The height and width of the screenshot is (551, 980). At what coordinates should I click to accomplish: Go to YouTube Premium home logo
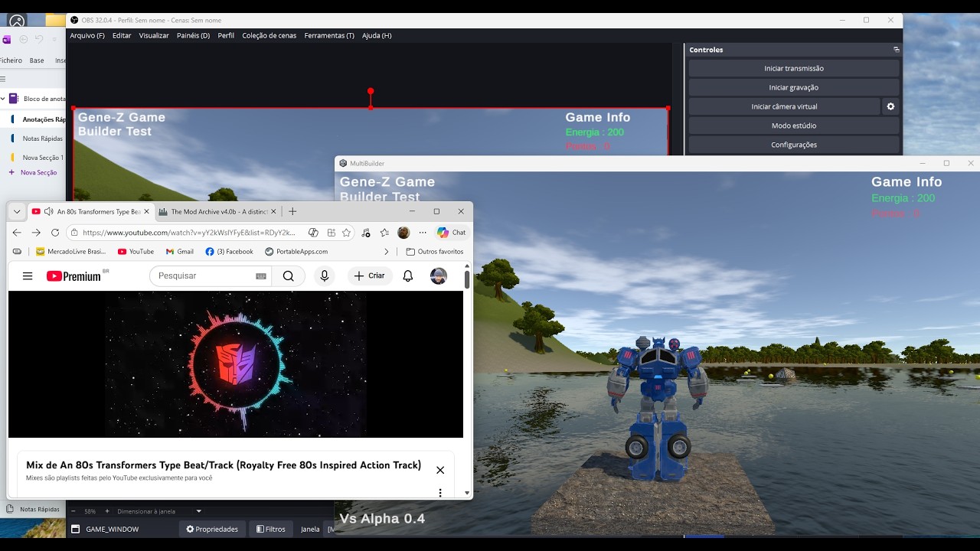coord(74,276)
